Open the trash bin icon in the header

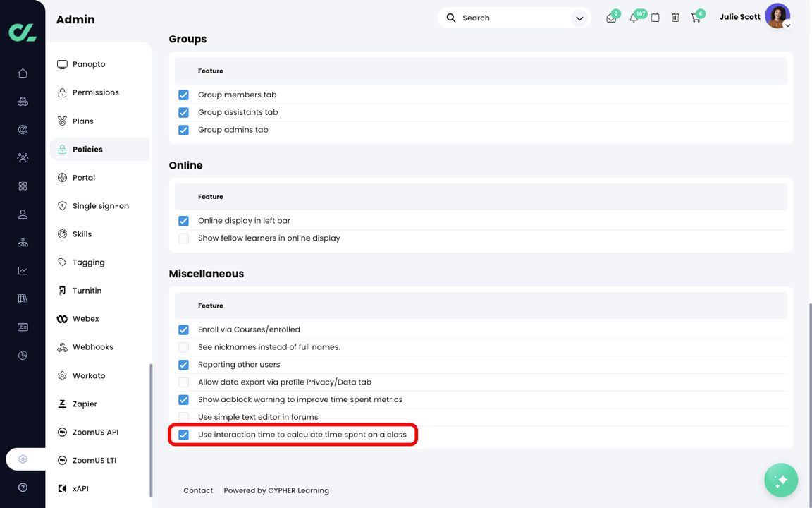click(675, 18)
